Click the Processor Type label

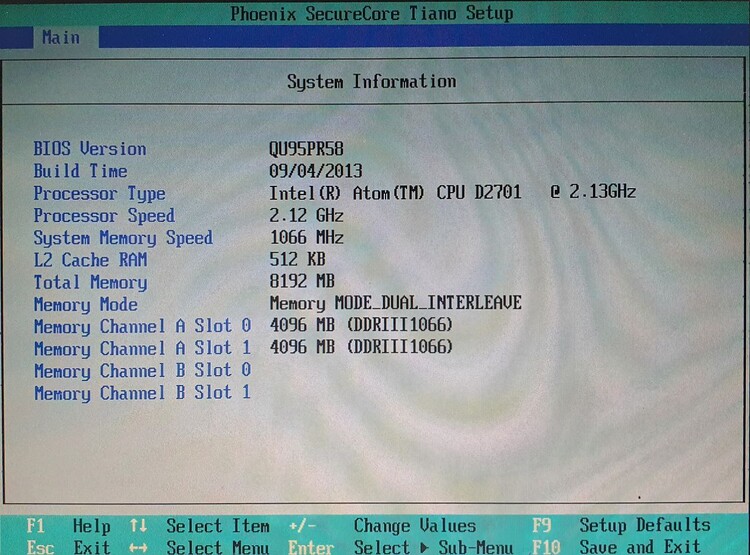(x=99, y=194)
